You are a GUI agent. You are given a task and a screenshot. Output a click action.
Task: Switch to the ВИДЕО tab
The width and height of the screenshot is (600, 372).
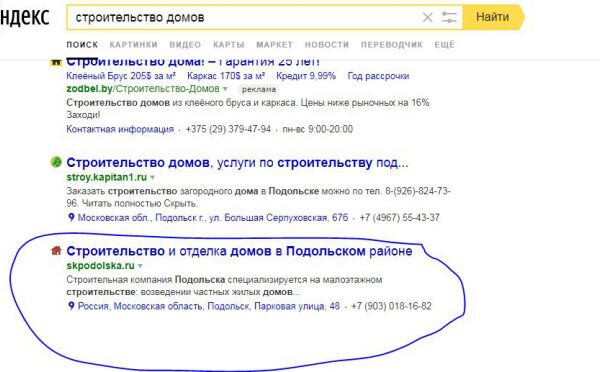point(185,45)
